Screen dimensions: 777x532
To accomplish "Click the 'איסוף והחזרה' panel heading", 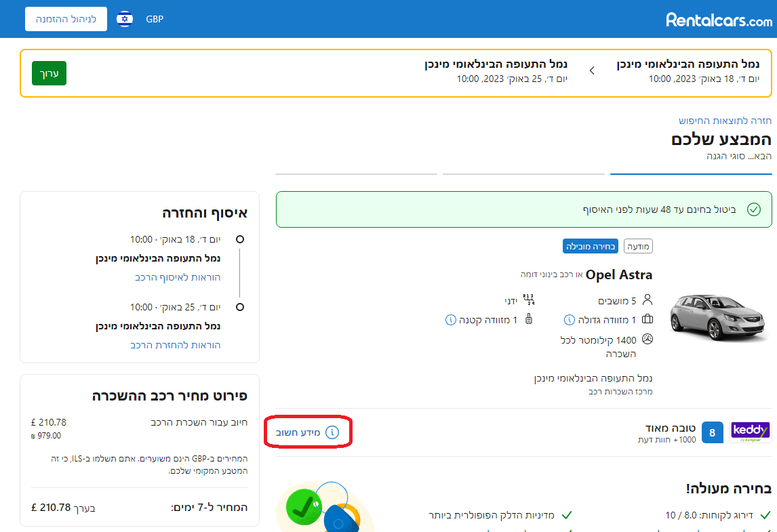I will [205, 213].
